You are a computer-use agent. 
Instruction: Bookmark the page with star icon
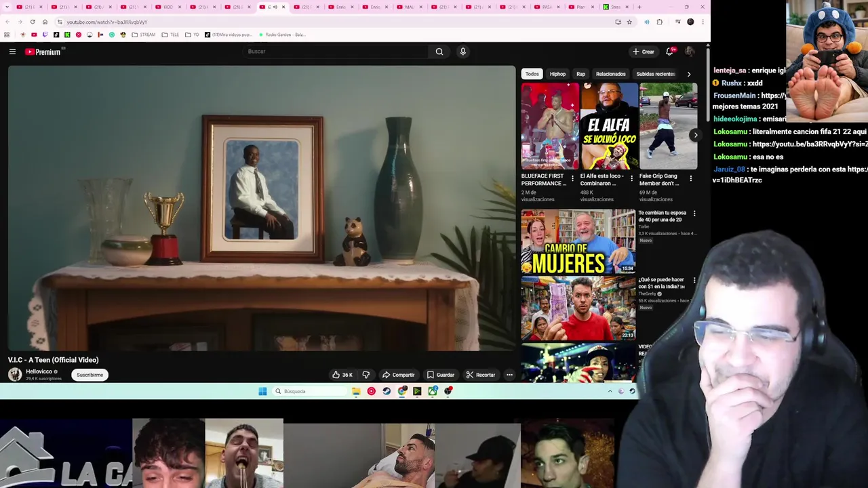click(629, 22)
